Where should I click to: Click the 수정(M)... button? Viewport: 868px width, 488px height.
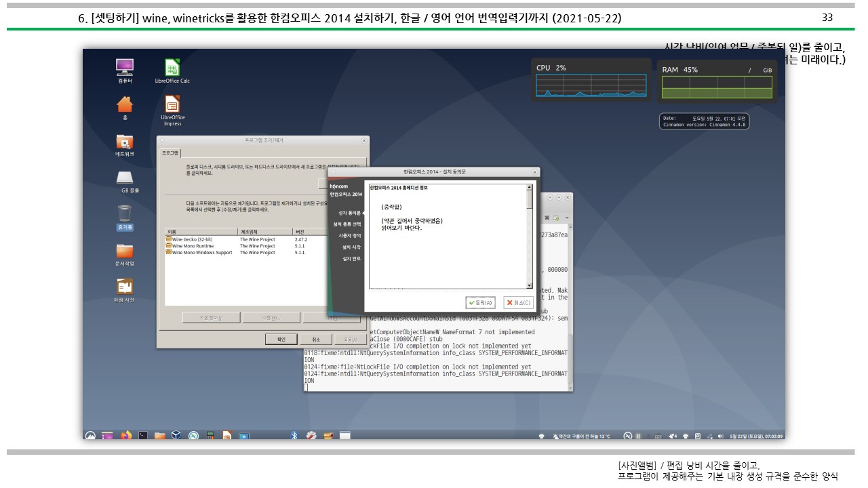(270, 317)
